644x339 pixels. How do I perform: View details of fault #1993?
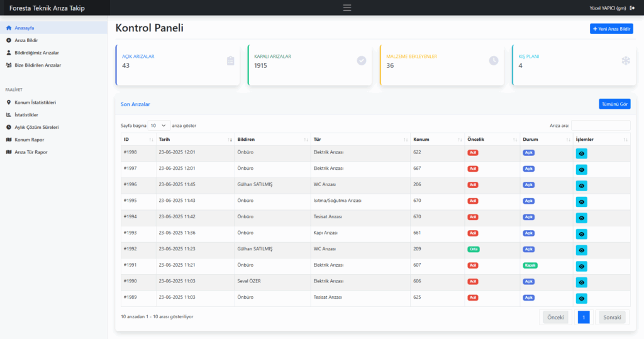581,234
